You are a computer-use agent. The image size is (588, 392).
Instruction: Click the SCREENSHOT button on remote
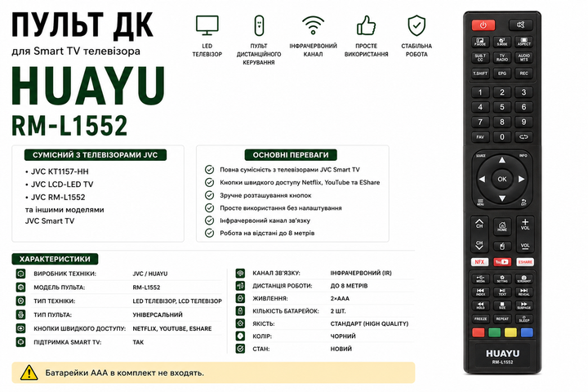[x=523, y=278]
